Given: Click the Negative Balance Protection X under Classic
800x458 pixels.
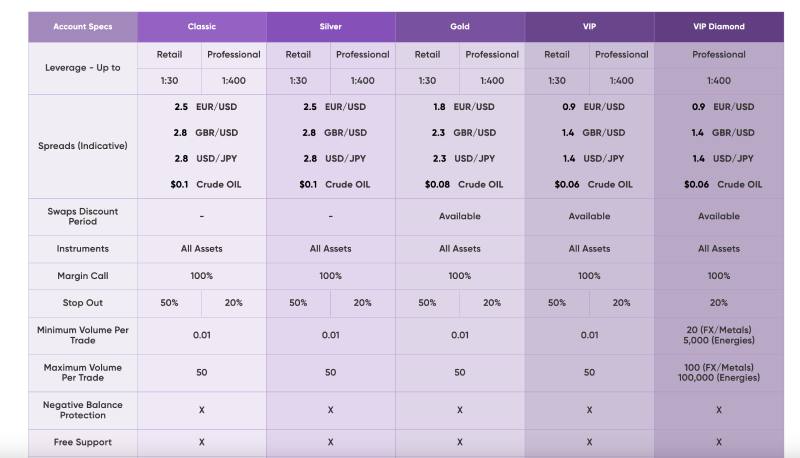Looking at the screenshot, I should coord(202,409).
